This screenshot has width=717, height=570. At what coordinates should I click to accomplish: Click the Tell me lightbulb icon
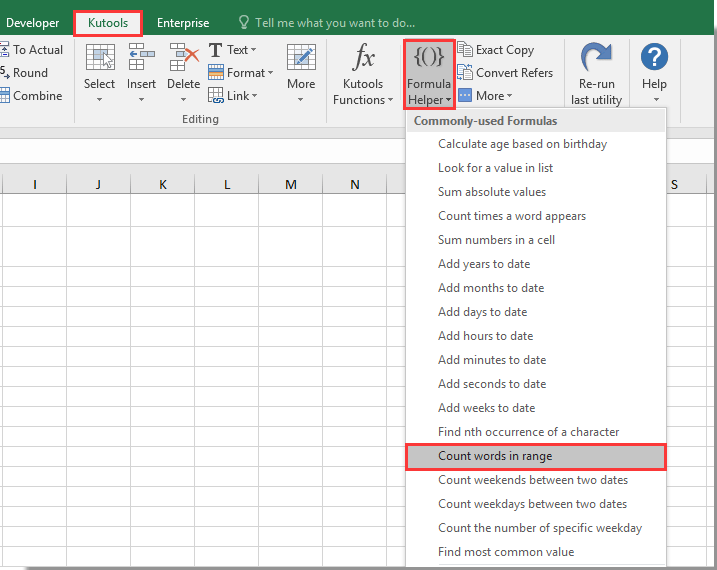pos(244,22)
